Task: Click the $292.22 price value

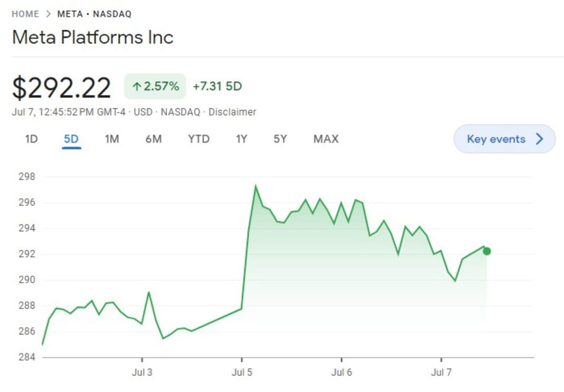Action: [x=62, y=88]
